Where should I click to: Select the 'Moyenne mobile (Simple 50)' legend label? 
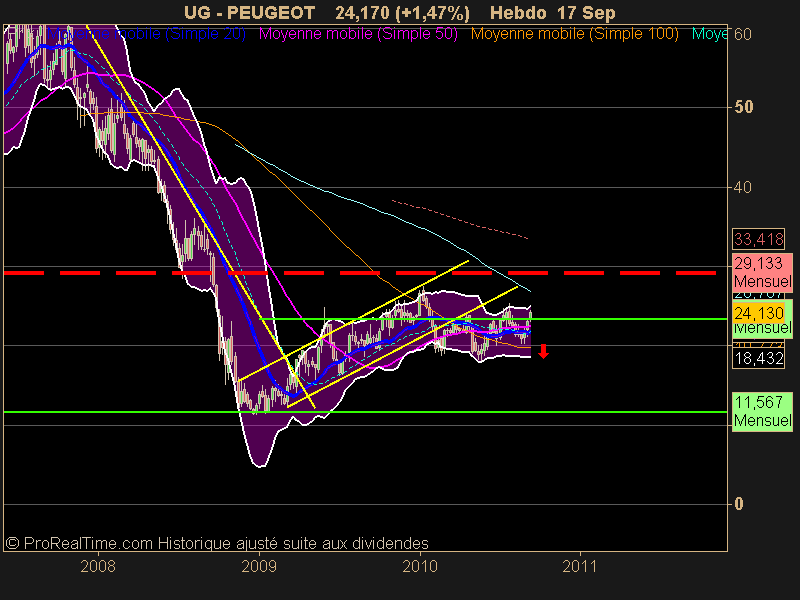click(358, 34)
